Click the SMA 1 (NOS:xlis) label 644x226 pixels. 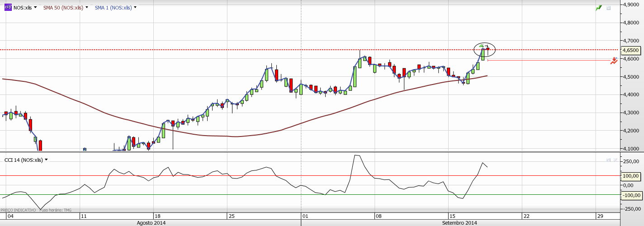[x=113, y=8]
